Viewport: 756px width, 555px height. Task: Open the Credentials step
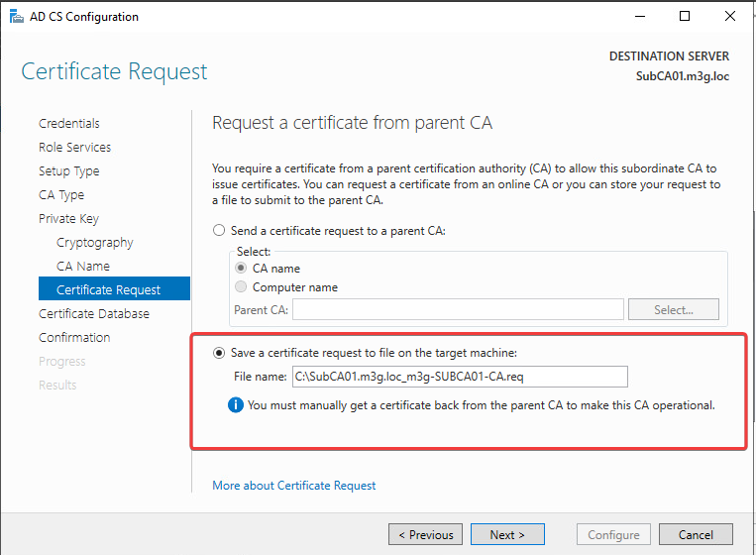point(69,124)
